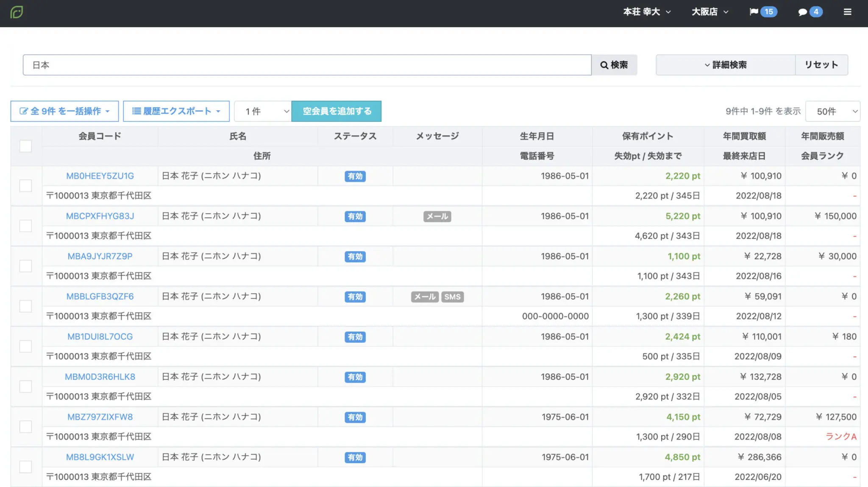Click the phone number 000-0000-0000

pos(555,316)
